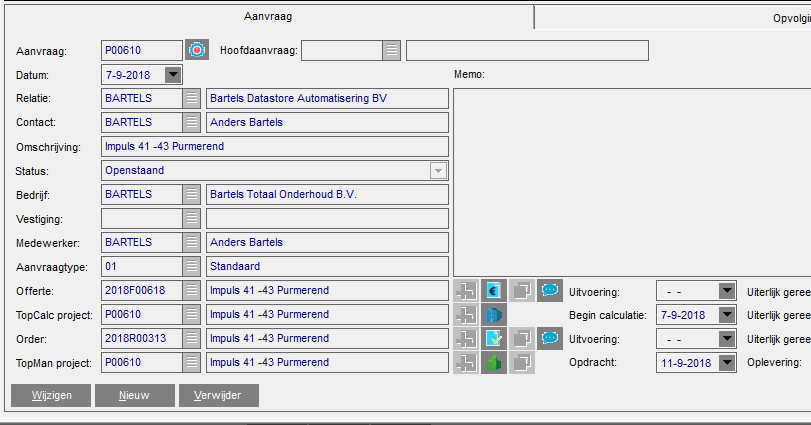Click inside the Memo text area
Screen dimensions: 811x425
pos(632,183)
